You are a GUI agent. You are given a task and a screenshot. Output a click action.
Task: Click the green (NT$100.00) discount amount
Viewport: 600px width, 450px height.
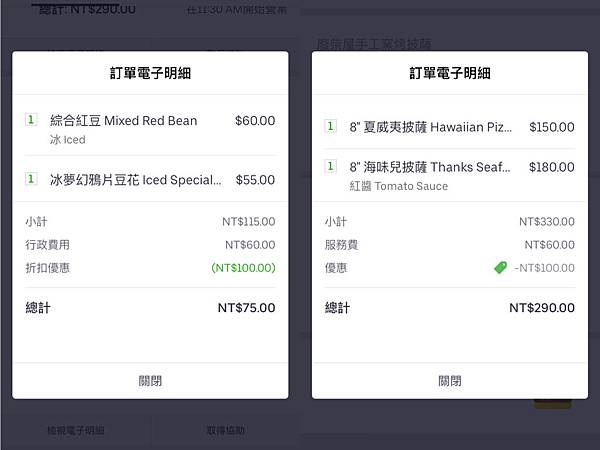[243, 268]
